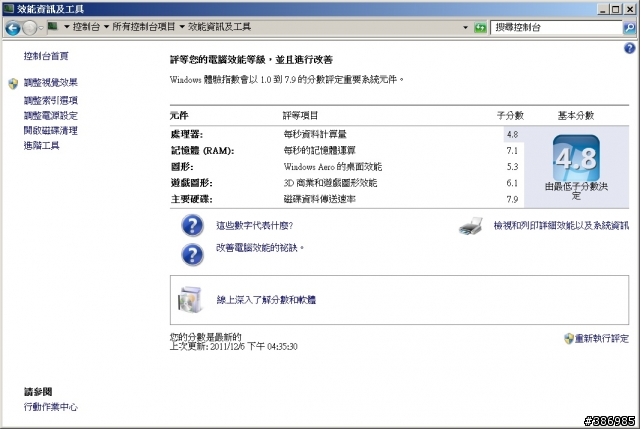The image size is (641, 429).
Task: Open 行動作業中心 link
Action: [51, 407]
